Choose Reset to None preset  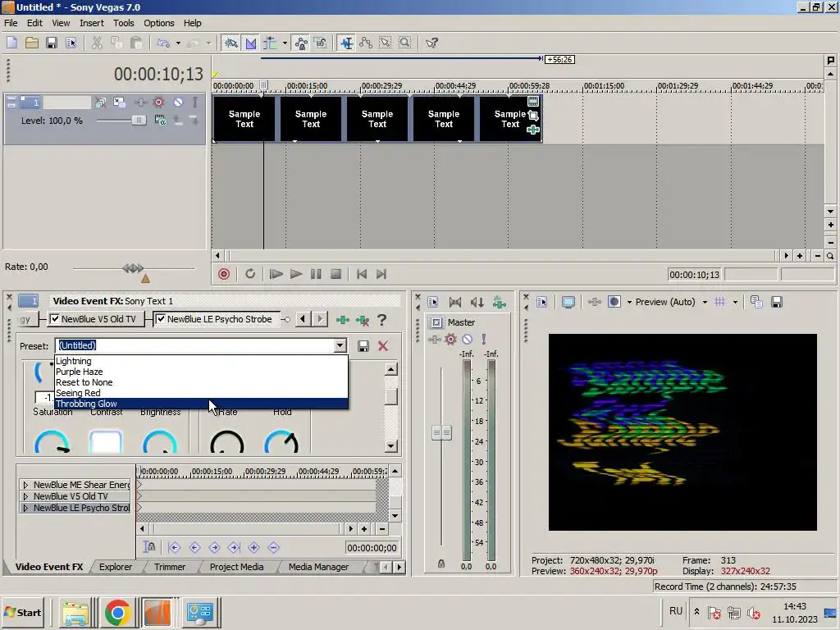[202, 382]
